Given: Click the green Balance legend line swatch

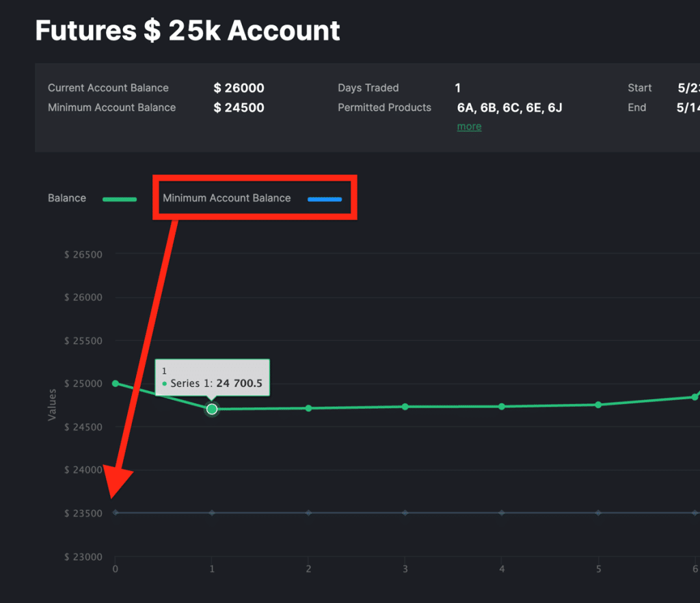Looking at the screenshot, I should click(x=120, y=200).
